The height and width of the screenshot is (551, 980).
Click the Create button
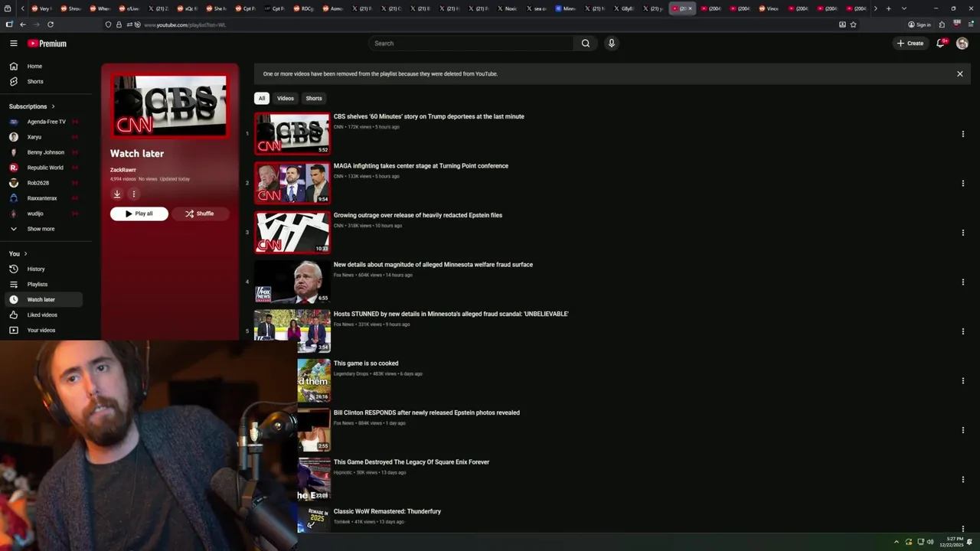tap(910, 44)
